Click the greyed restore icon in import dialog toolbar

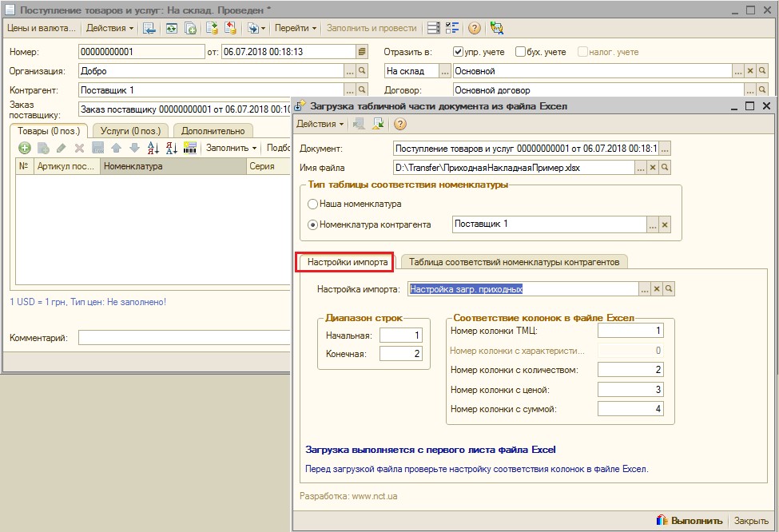[x=358, y=124]
